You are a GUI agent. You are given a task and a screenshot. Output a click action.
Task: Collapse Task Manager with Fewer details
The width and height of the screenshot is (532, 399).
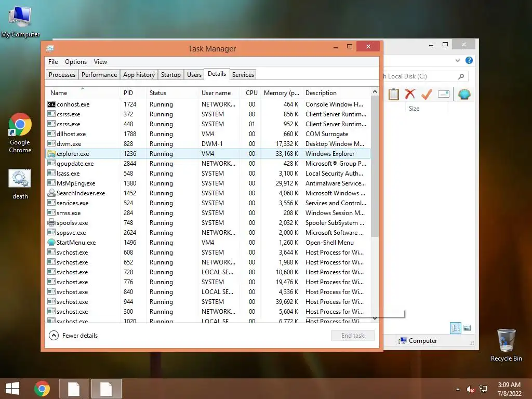(x=73, y=335)
